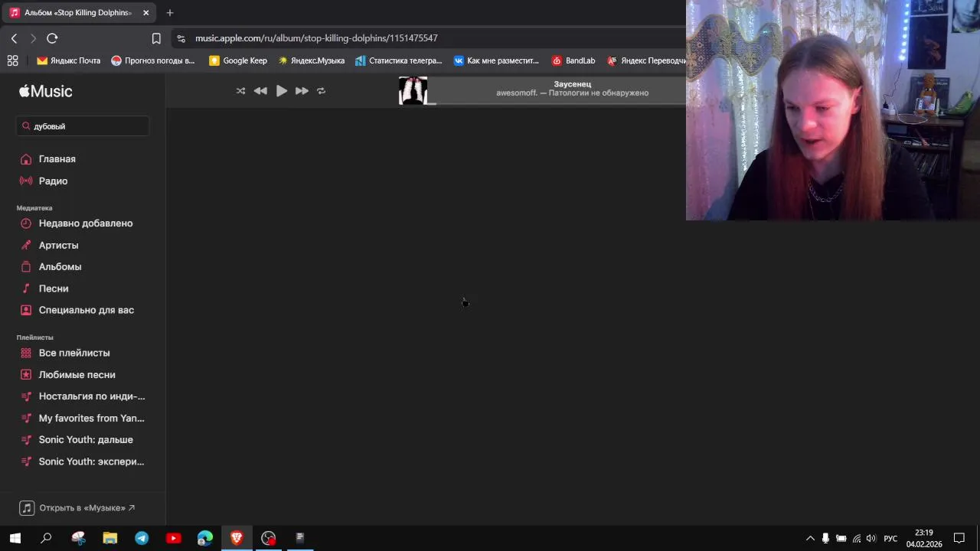Switch to Brave browser in taskbar

click(237, 538)
